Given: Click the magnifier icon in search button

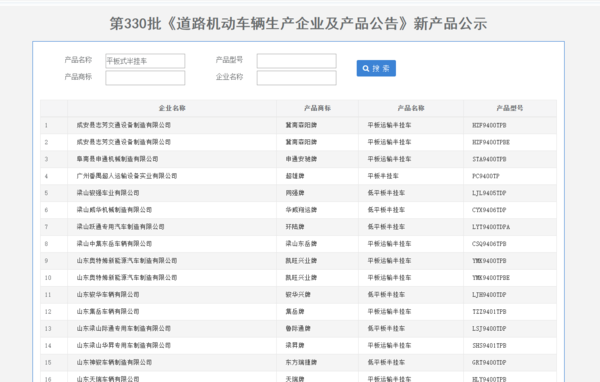Looking at the screenshot, I should tap(366, 69).
